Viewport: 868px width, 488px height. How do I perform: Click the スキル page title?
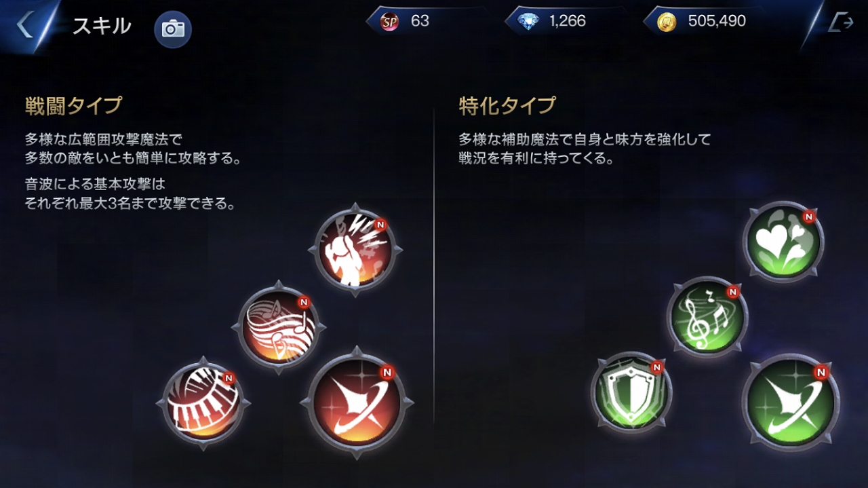point(102,26)
